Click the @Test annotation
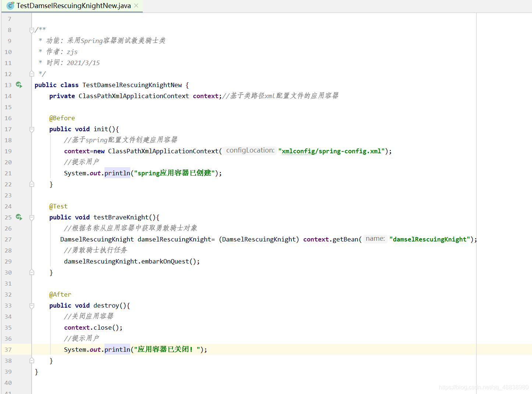This screenshot has height=394, width=532. tap(58, 206)
